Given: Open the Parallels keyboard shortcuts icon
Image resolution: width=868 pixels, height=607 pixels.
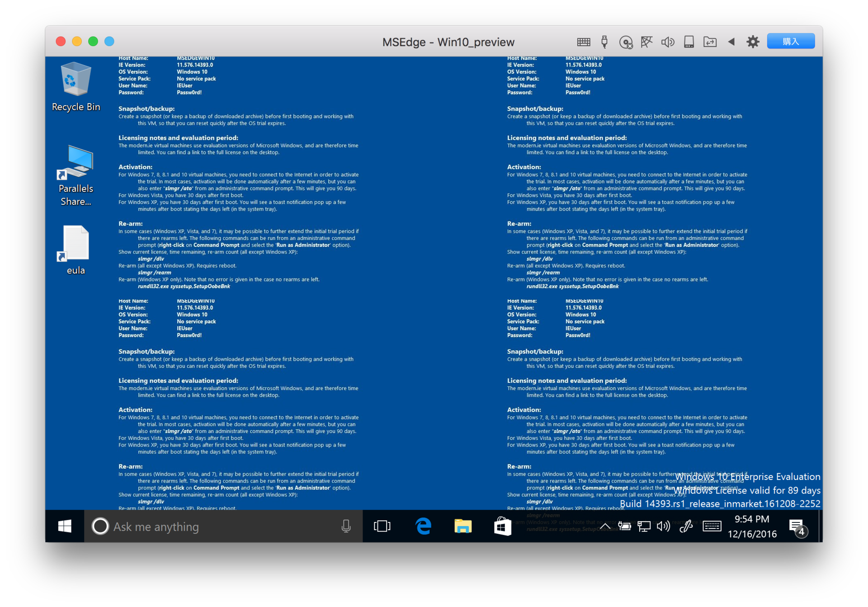Looking at the screenshot, I should (584, 42).
